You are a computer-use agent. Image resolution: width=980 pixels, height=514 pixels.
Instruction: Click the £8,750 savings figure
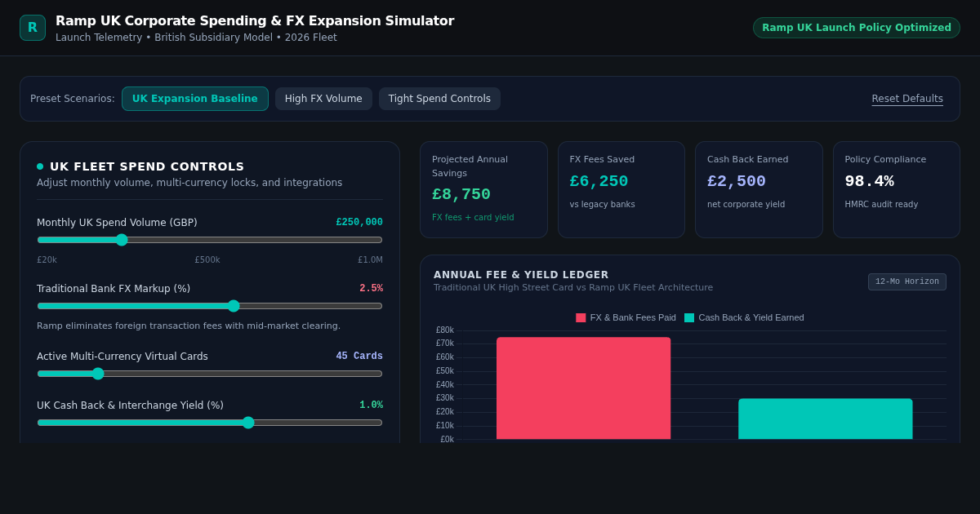pos(461,194)
